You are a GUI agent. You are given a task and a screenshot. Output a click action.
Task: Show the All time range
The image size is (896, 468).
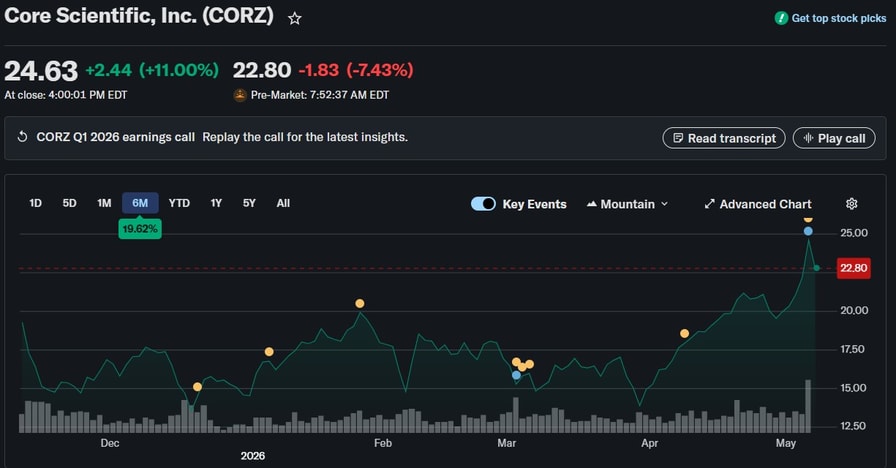click(283, 203)
